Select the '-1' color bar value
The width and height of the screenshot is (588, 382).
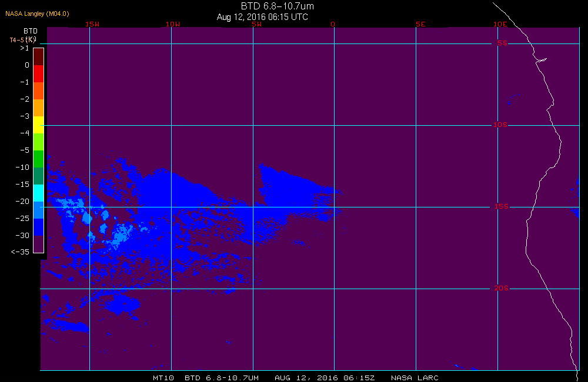click(24, 82)
